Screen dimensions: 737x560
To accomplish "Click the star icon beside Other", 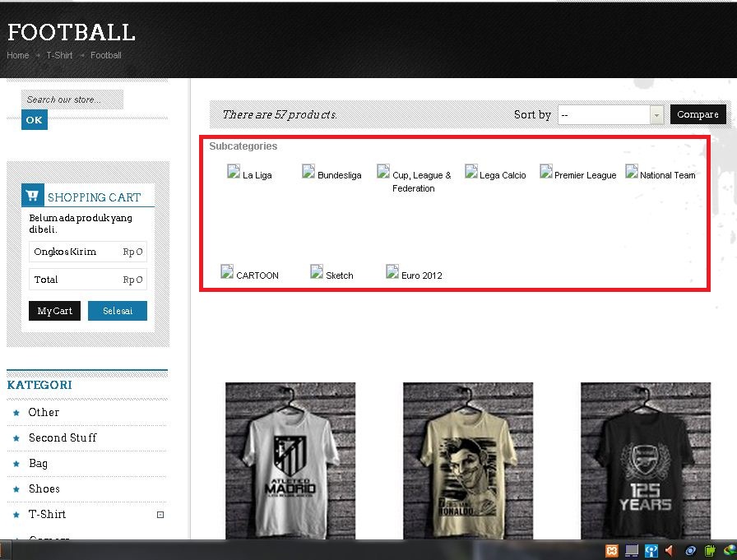I will coord(16,413).
